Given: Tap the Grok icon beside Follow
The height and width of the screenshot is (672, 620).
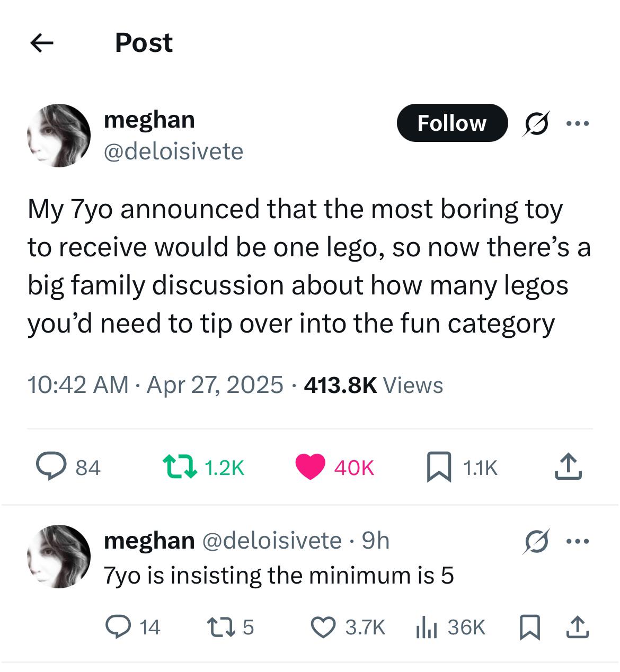Looking at the screenshot, I should [536, 123].
